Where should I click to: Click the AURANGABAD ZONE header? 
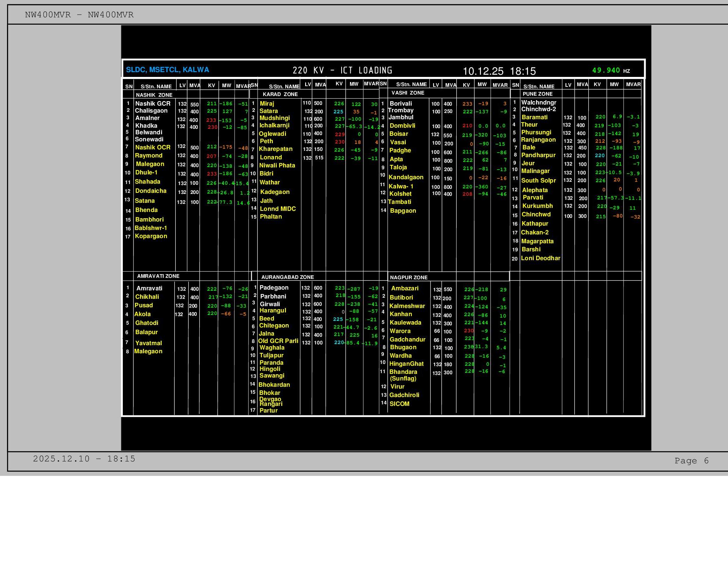click(288, 277)
